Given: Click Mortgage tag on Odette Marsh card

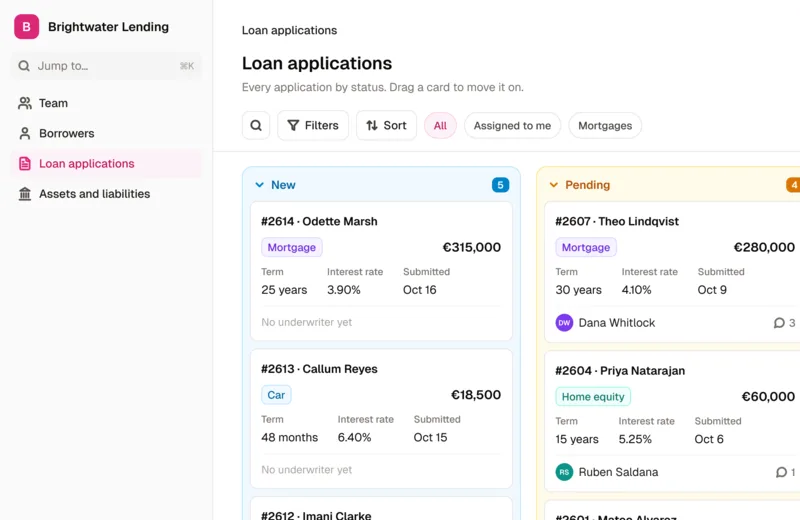Looking at the screenshot, I should pyautogui.click(x=292, y=247).
